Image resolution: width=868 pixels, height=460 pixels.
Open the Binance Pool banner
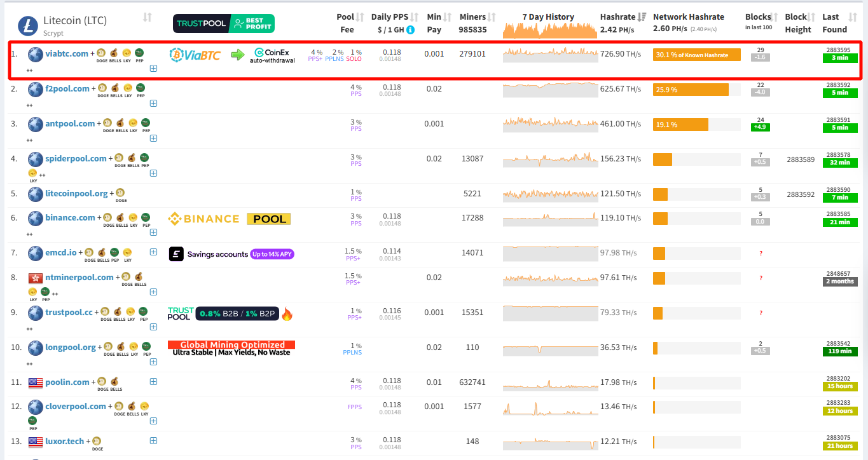pyautogui.click(x=229, y=219)
